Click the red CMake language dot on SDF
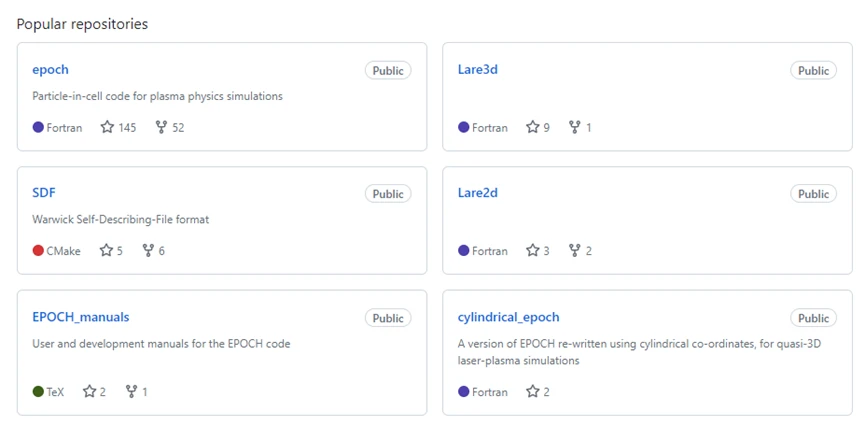The height and width of the screenshot is (426, 865). click(38, 251)
